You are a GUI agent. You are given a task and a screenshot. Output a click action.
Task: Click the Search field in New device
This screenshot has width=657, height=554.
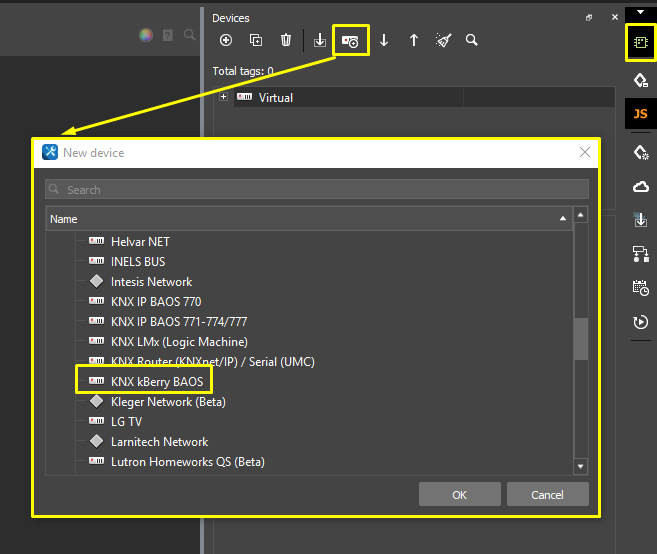316,190
